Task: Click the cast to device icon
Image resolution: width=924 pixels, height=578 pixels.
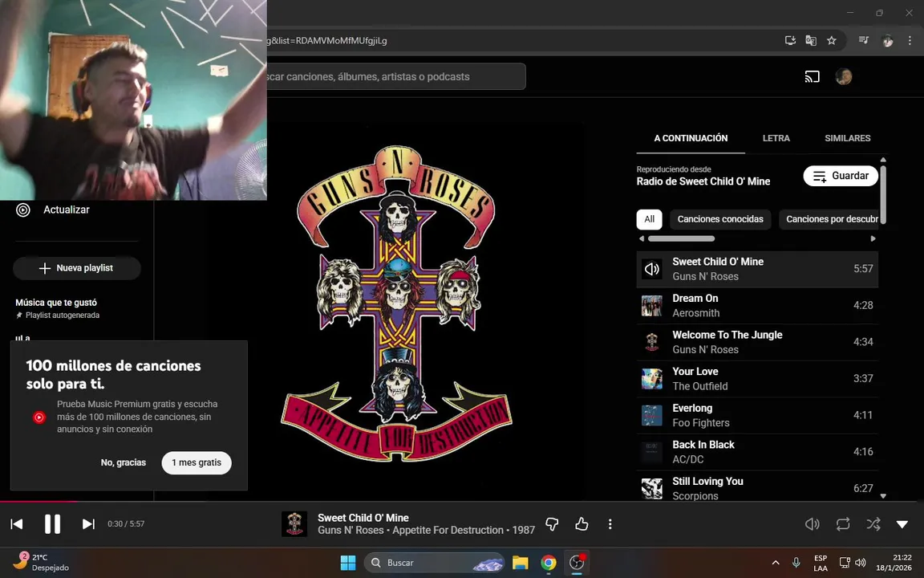Action: [812, 77]
